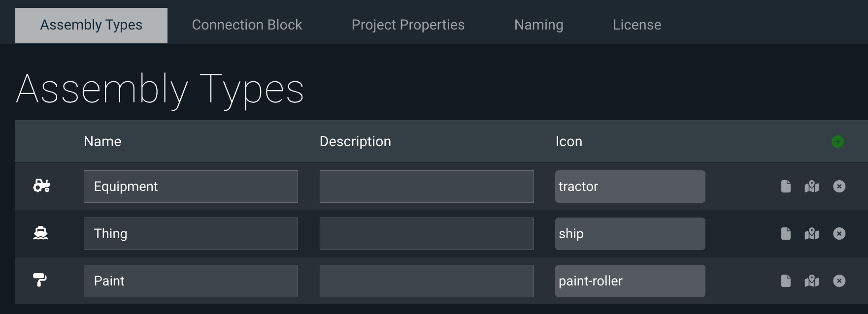Remove the Equipment assembly type
The width and height of the screenshot is (868, 314).
pos(839,187)
